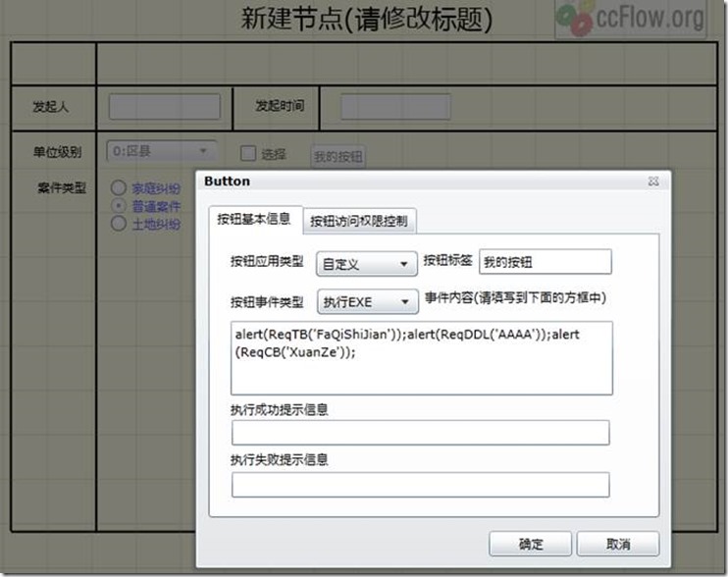
Task: Click the 发起人 label
Action: click(x=51, y=107)
